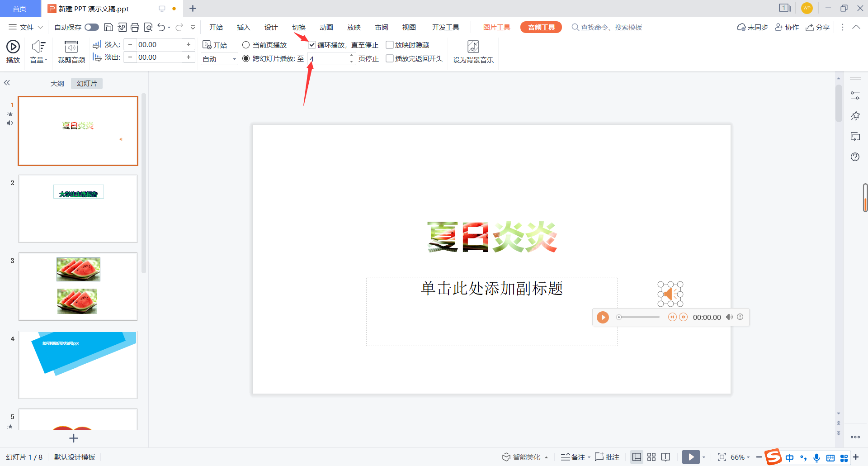Switch to Reading view icon
868x466 pixels.
pyautogui.click(x=665, y=457)
